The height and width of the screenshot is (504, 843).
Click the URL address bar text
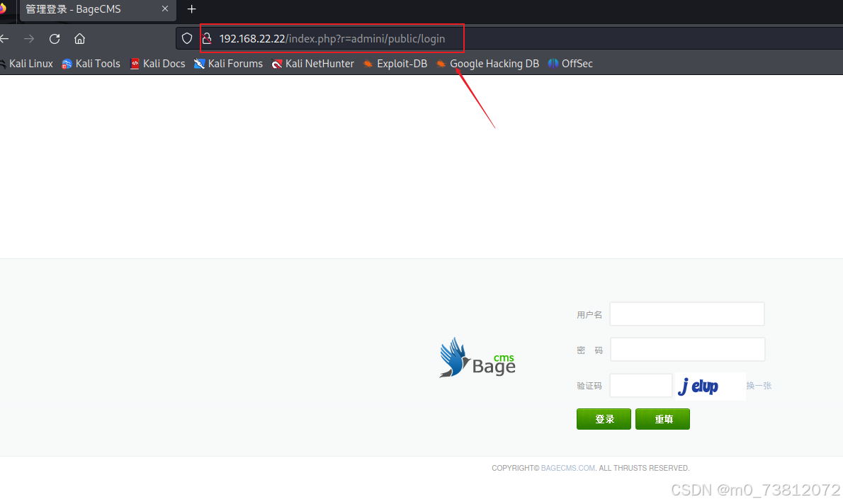pyautogui.click(x=332, y=39)
